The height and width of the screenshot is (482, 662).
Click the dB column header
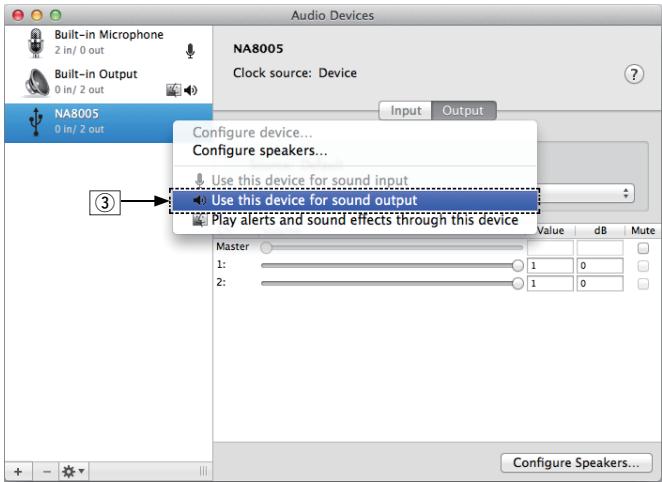pos(600,230)
